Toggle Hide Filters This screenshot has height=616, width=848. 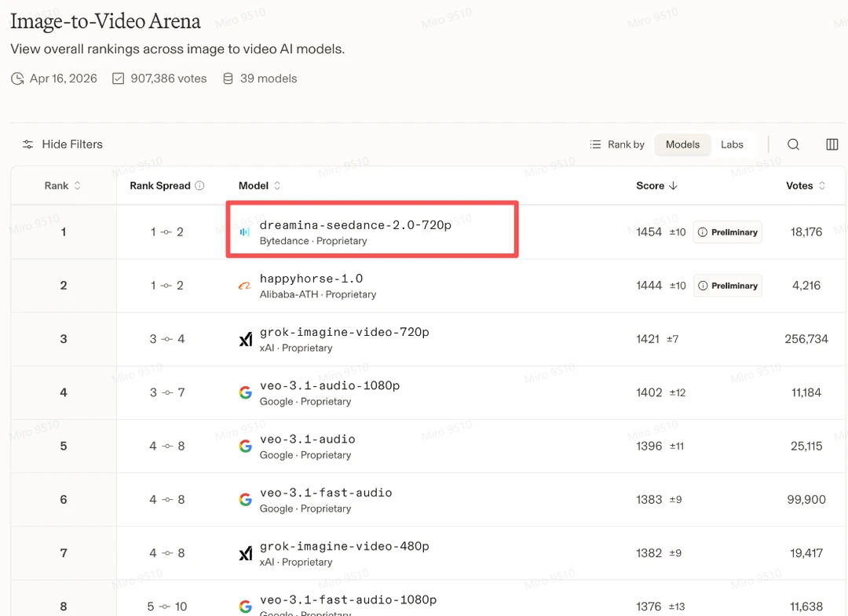[63, 144]
